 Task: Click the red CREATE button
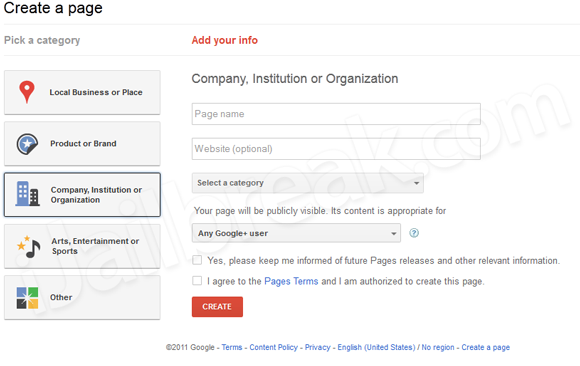click(x=217, y=306)
